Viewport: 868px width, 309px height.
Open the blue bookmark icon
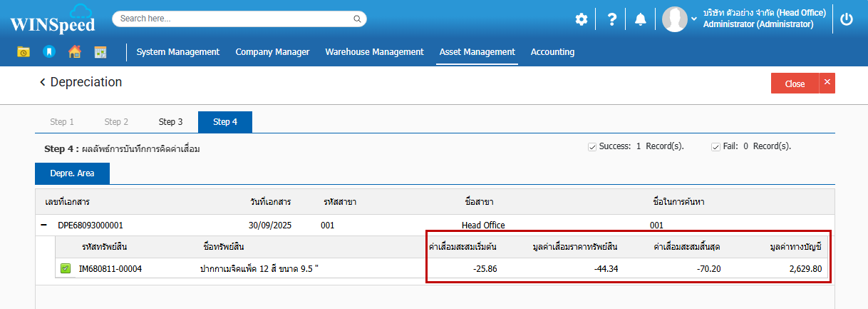pyautogui.click(x=48, y=51)
